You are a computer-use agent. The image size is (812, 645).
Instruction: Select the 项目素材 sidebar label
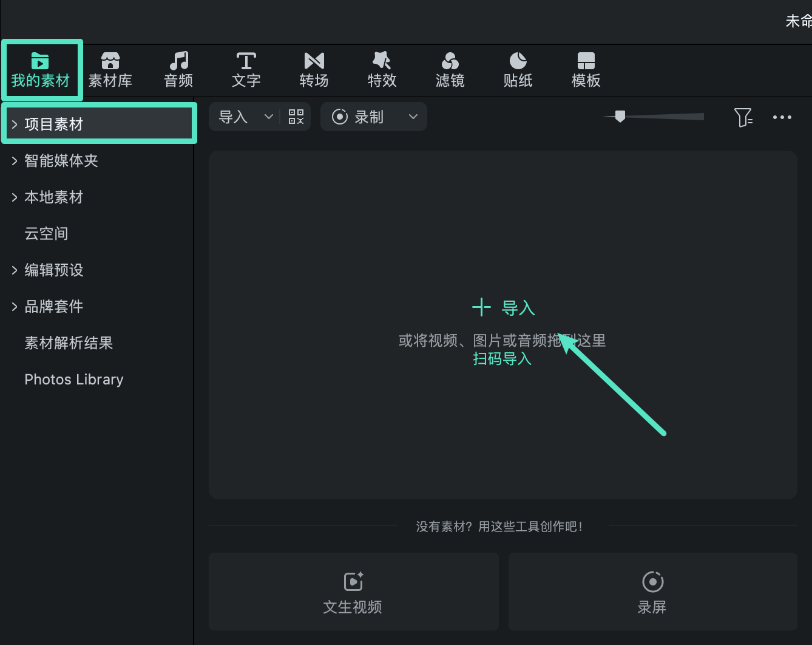pos(53,125)
